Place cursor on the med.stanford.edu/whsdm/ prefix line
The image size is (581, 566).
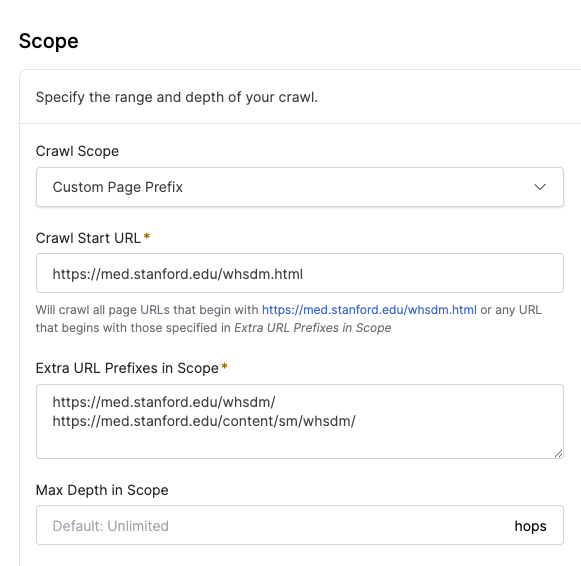(164, 402)
